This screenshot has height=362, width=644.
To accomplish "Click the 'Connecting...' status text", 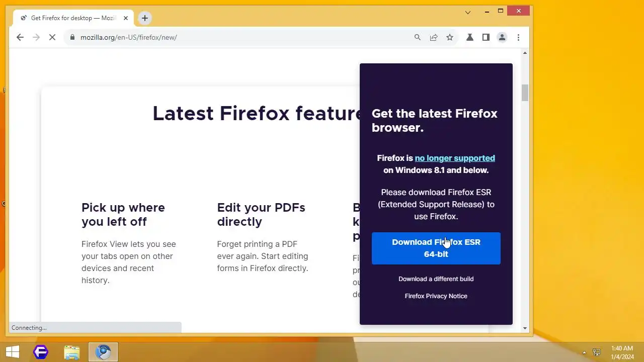I will tap(29, 328).
